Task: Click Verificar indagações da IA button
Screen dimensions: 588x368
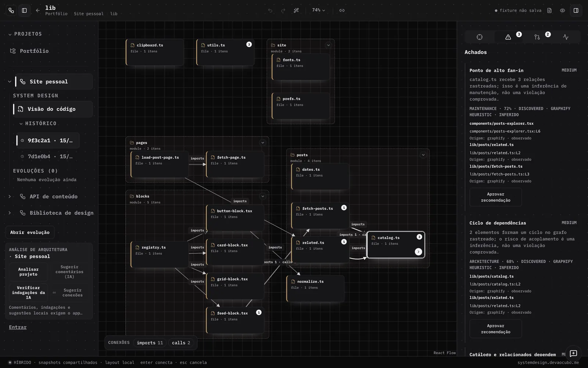Action: click(28, 293)
